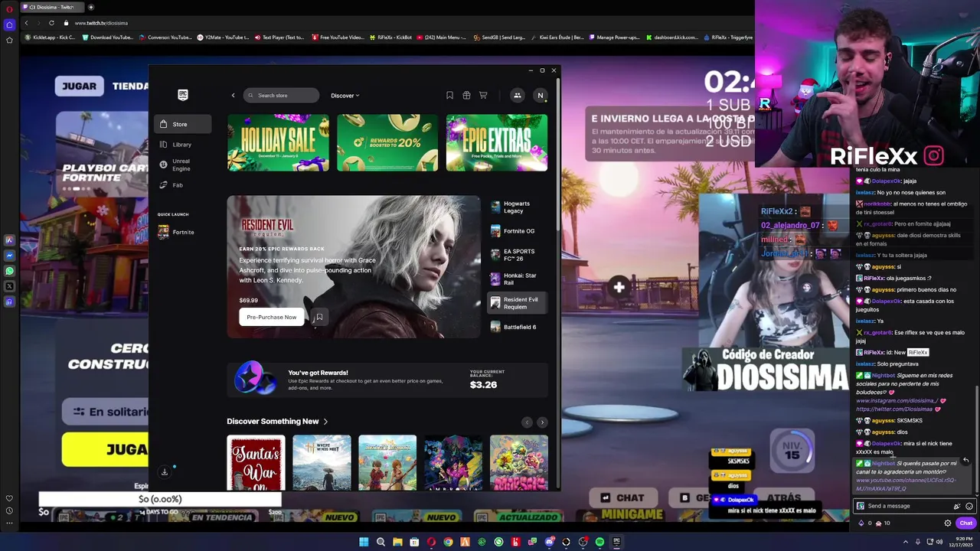Click the reply arrow on Nightbot message

(966, 461)
